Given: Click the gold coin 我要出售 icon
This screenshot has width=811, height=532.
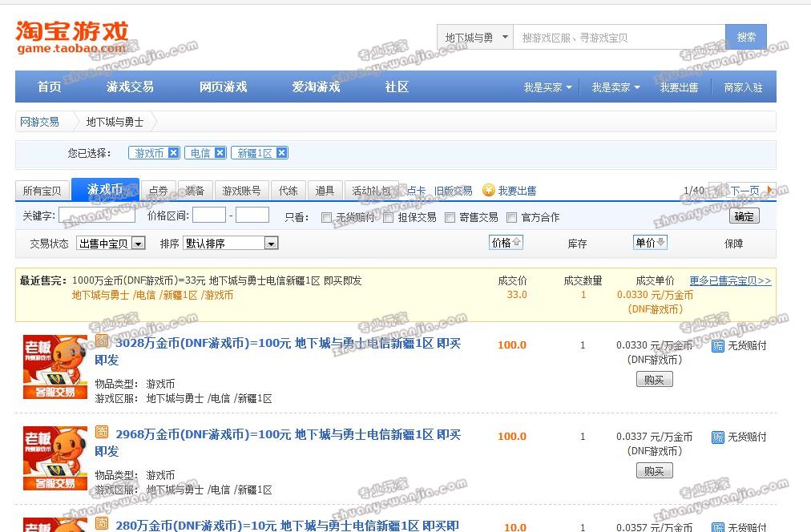Looking at the screenshot, I should (488, 190).
